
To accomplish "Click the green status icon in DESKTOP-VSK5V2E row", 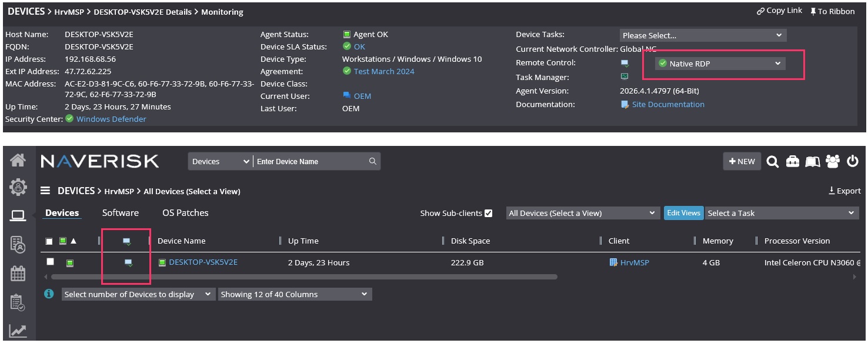I will [x=69, y=262].
